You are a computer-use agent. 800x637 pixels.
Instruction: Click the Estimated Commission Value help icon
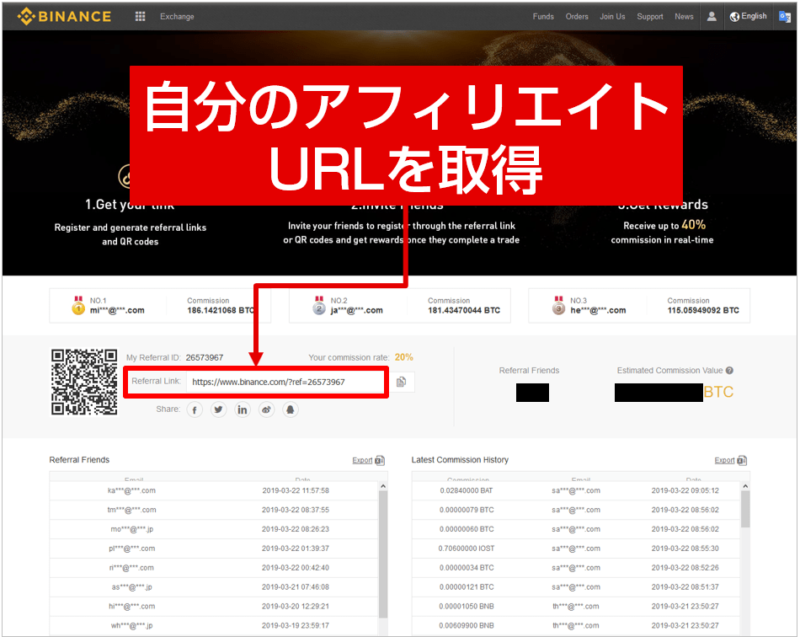(x=730, y=371)
